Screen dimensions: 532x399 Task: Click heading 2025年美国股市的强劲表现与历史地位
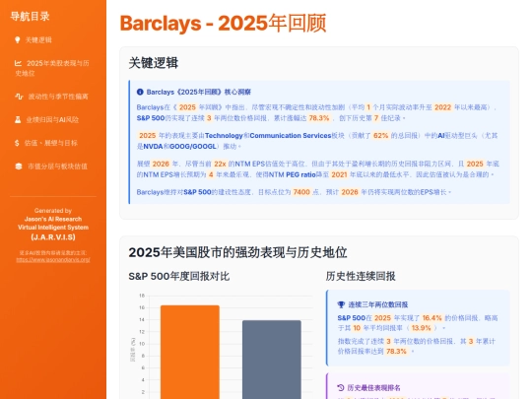pos(237,253)
